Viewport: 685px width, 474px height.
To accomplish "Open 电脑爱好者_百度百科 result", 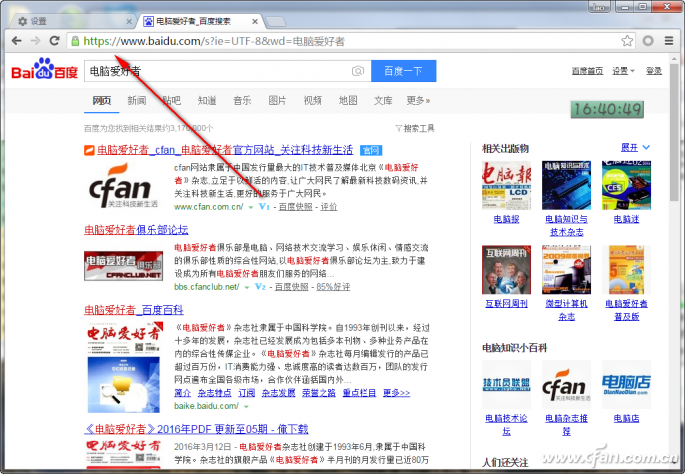I will 134,310.
